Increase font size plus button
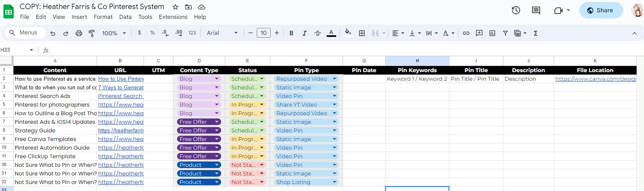Viewport: 644px width, 191px height. (277, 33)
